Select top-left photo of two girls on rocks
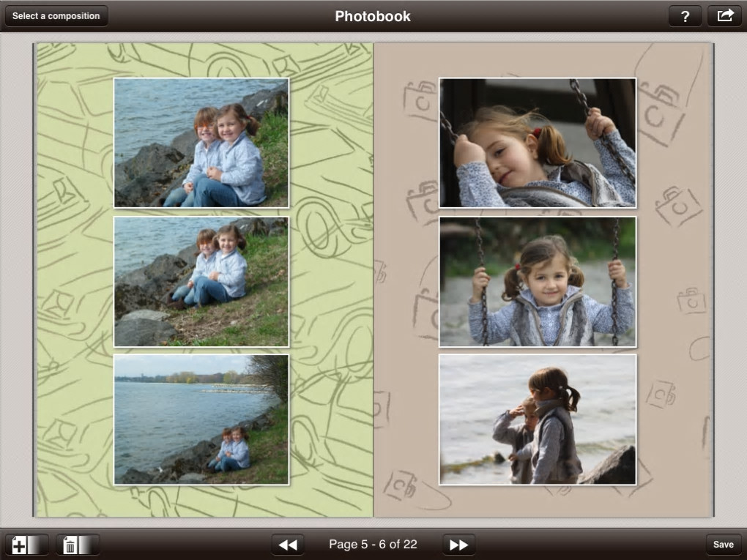This screenshot has height=560, width=747. click(201, 143)
